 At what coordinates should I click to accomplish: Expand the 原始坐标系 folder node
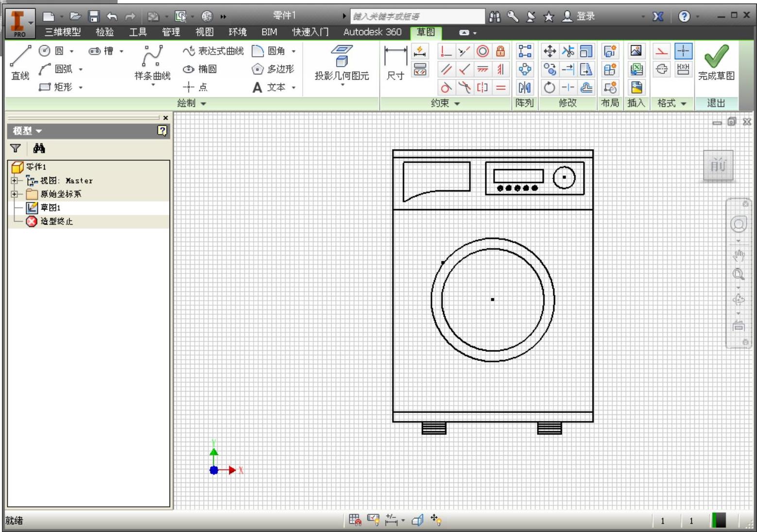click(14, 194)
